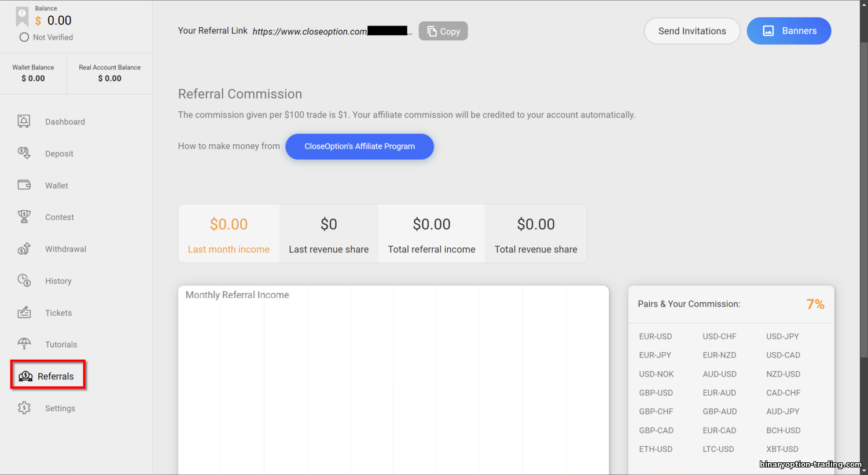Click the vertical page scrollbar
Screen dimensions: 868x475
tap(863, 174)
